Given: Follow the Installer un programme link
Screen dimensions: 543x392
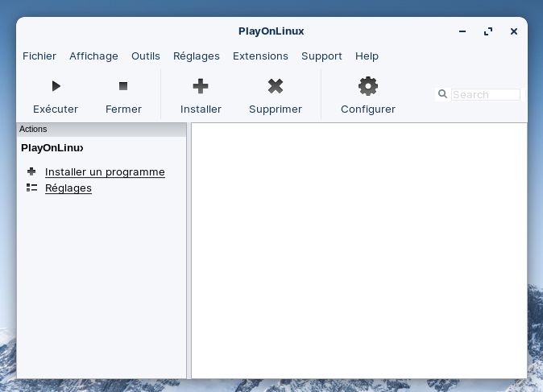Looking at the screenshot, I should (x=105, y=172).
